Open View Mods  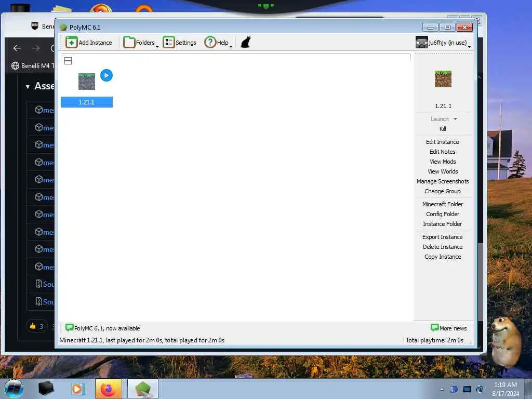pos(443,162)
